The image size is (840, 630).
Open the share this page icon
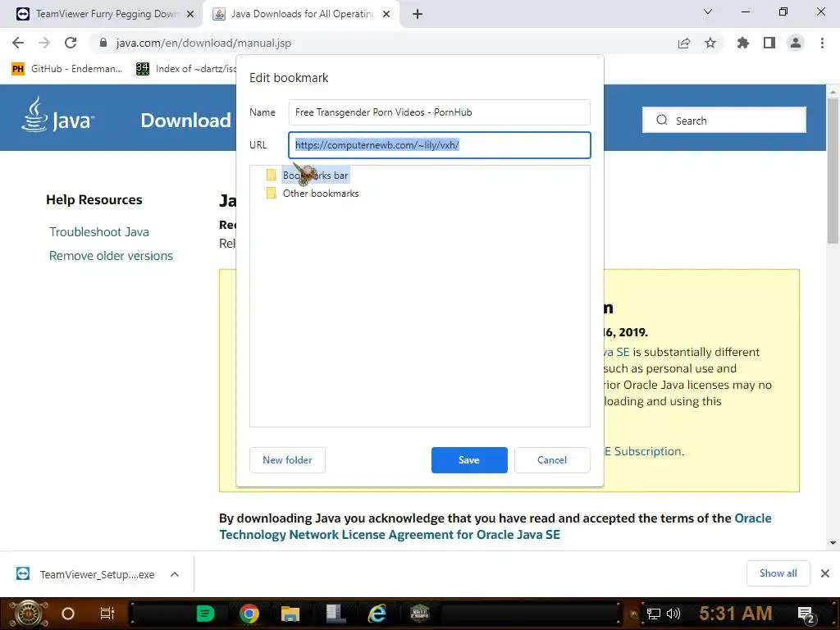click(684, 43)
